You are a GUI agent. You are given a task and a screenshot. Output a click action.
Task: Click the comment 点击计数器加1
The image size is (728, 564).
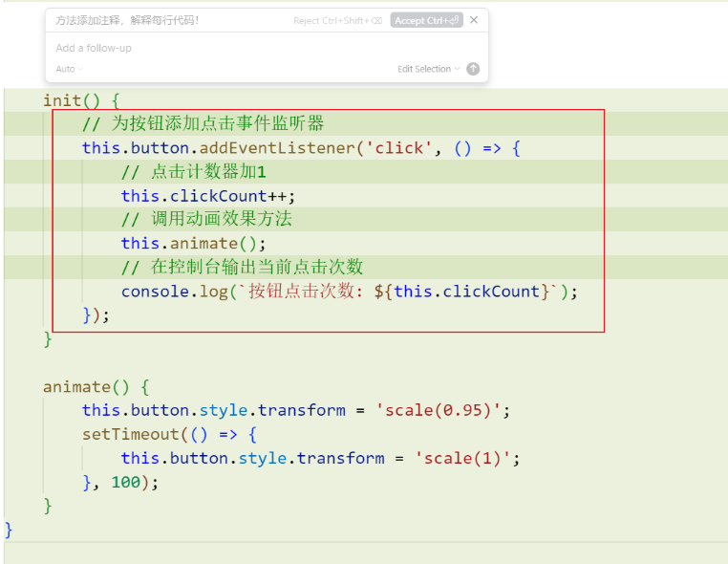coord(194,172)
